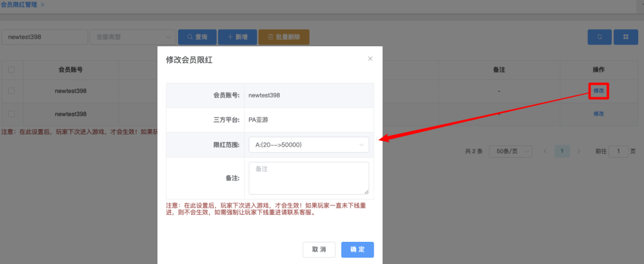Select the 会员限红管理 tab
Screen dimensions: 644x264
click(19, 5)
